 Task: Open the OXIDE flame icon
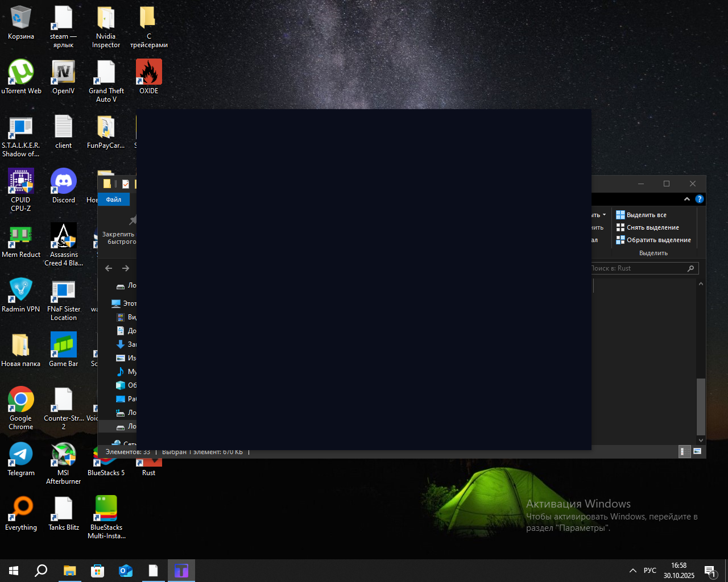pos(149,73)
